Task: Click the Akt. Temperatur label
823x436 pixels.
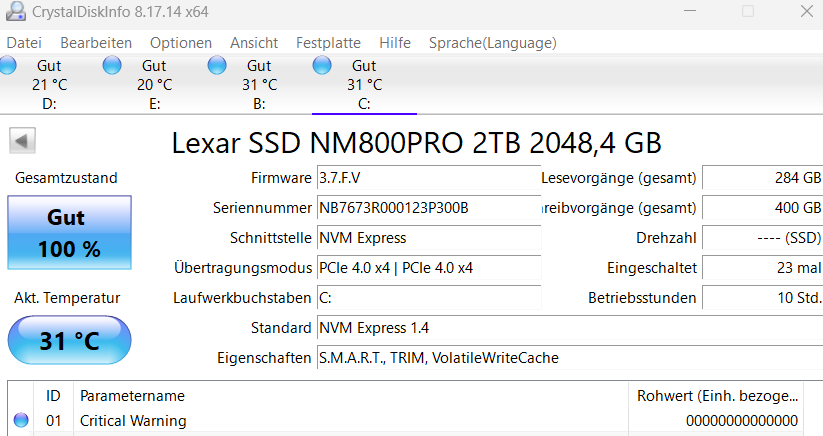Action: 67,297
